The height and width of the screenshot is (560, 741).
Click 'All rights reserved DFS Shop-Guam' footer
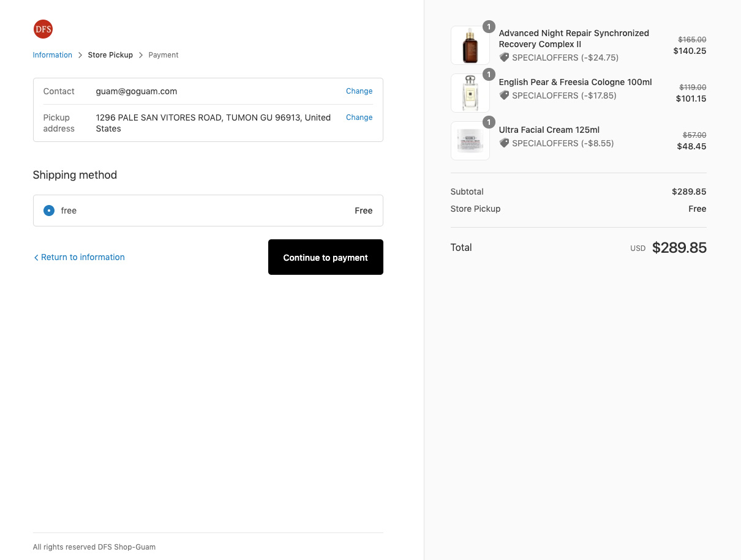point(94,547)
